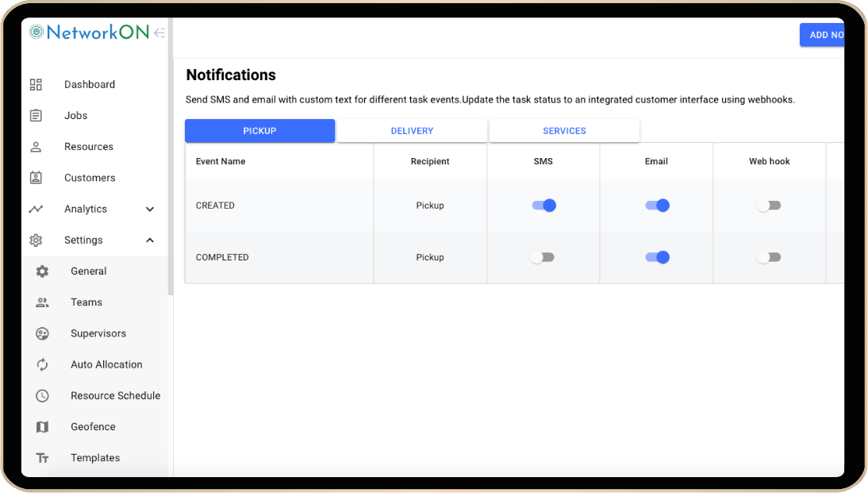Switch to the SERVICES tab
Screen dimensions: 868x493
point(564,131)
